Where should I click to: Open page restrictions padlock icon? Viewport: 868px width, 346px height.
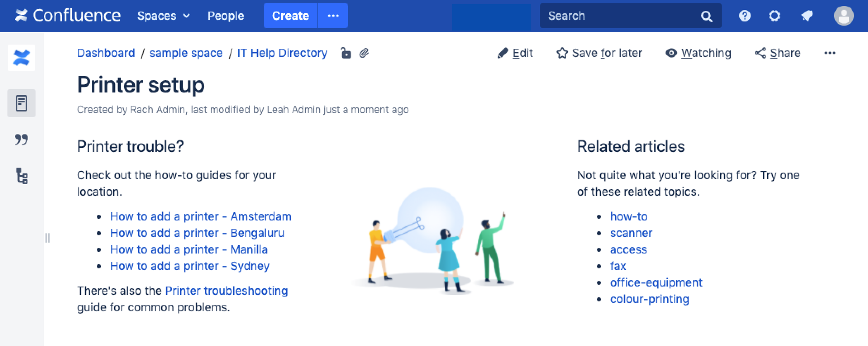(x=346, y=53)
